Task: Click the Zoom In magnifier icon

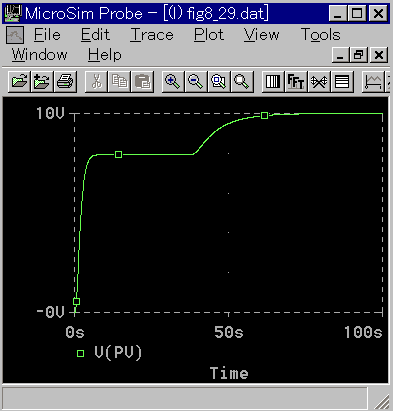Action: (x=173, y=81)
